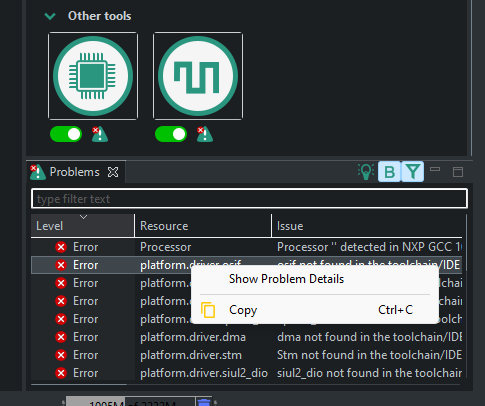Toggle off the square-wave tool switch
This screenshot has width=485, height=406.
(x=171, y=134)
